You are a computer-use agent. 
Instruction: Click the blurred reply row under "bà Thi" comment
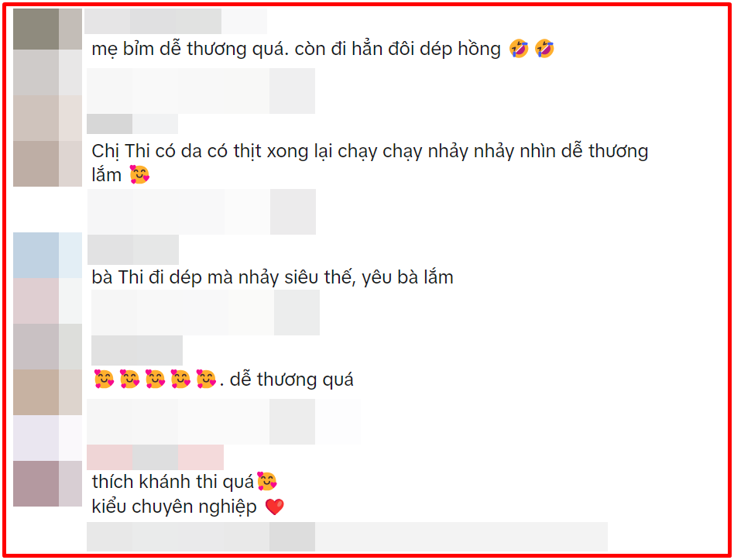(205, 312)
